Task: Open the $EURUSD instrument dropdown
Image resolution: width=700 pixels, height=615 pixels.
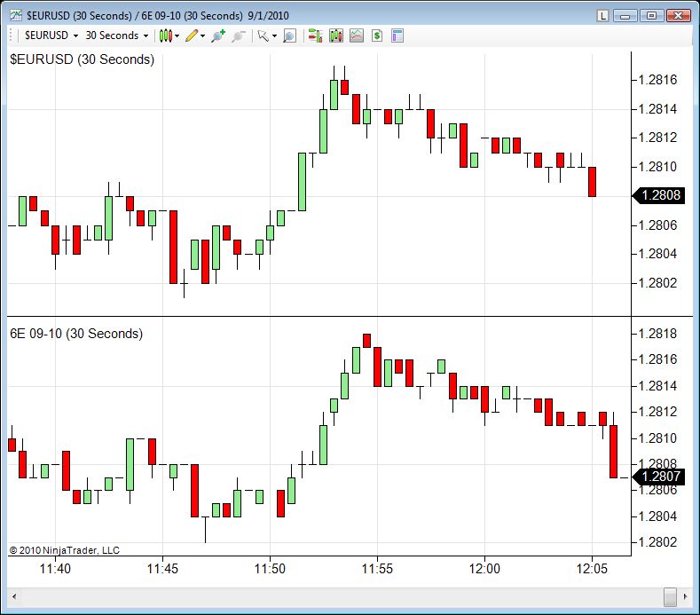Action: tap(51, 35)
